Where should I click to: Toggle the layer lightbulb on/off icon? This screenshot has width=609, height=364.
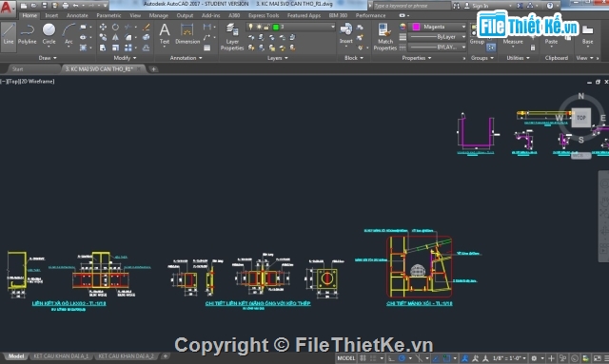click(x=251, y=27)
